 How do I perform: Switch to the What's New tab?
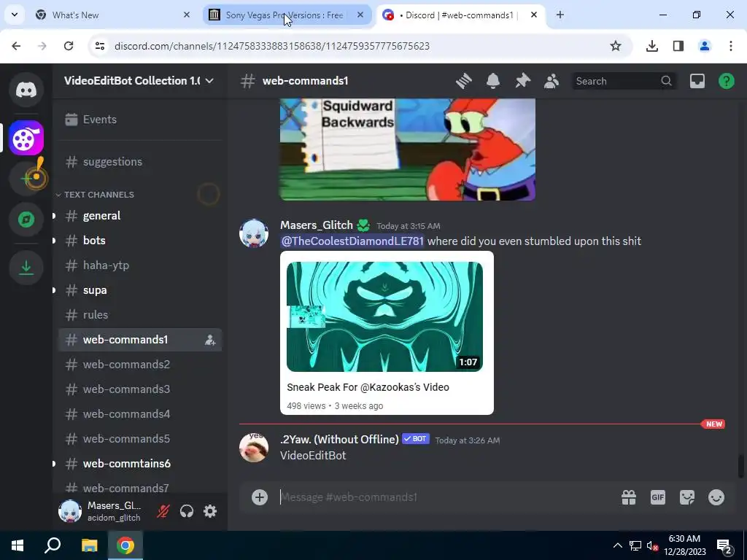(113, 15)
